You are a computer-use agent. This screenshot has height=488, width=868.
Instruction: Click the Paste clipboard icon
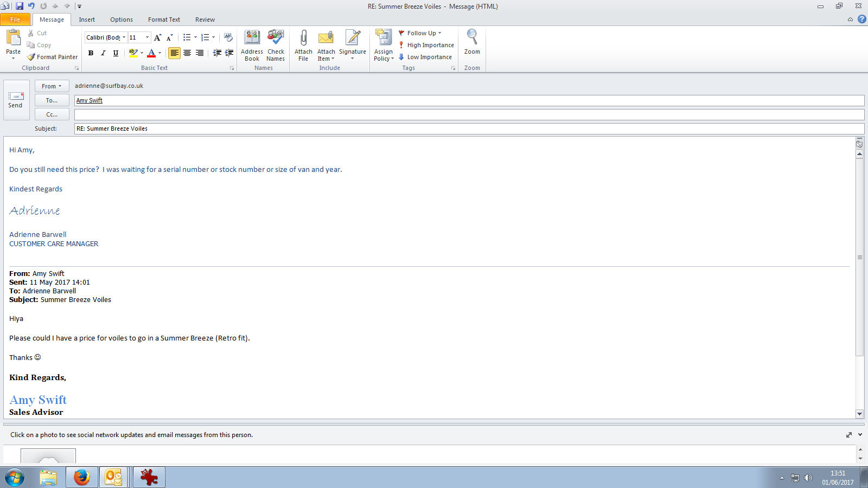[13, 38]
